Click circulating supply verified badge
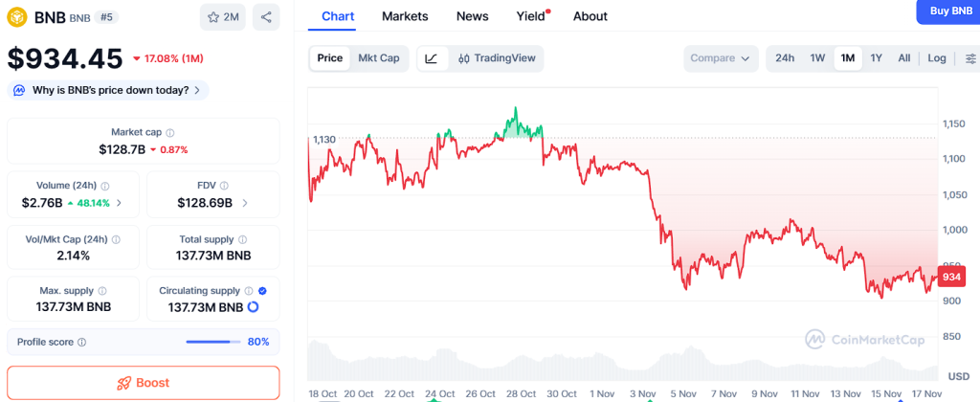The width and height of the screenshot is (980, 402). pos(262,290)
